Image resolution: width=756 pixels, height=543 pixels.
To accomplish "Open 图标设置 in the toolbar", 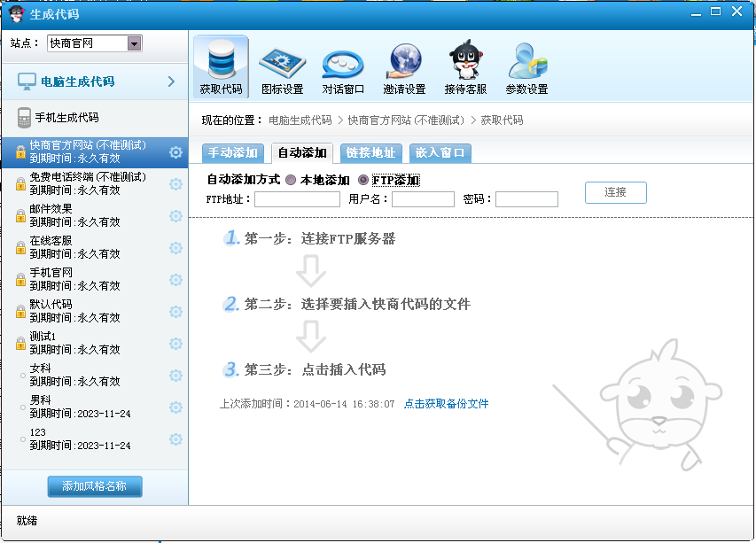I will point(282,61).
